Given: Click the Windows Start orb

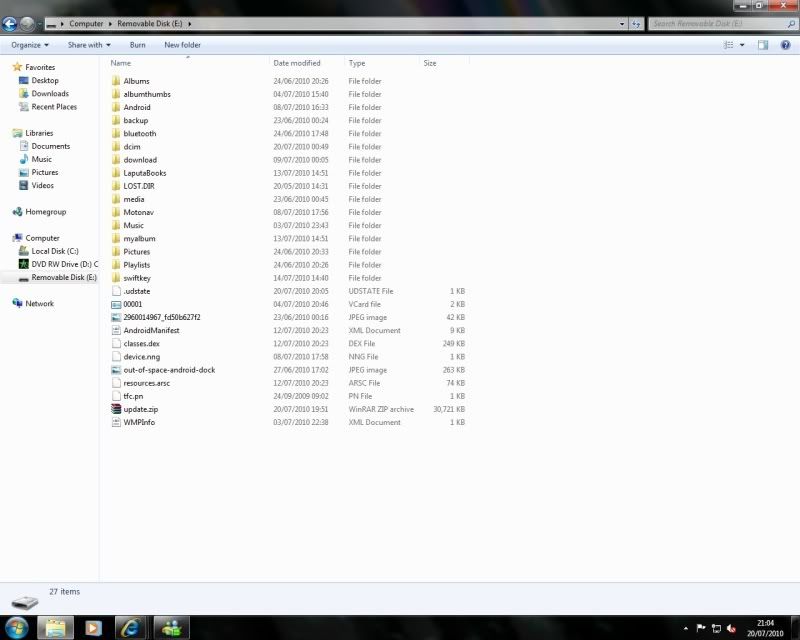Looking at the screenshot, I should (18, 627).
